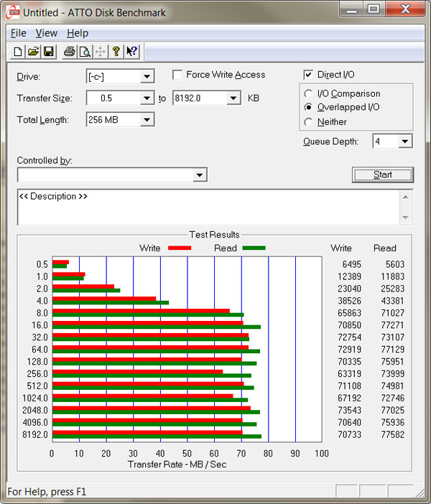
Task: Click the yellow question mark About icon
Action: point(116,52)
